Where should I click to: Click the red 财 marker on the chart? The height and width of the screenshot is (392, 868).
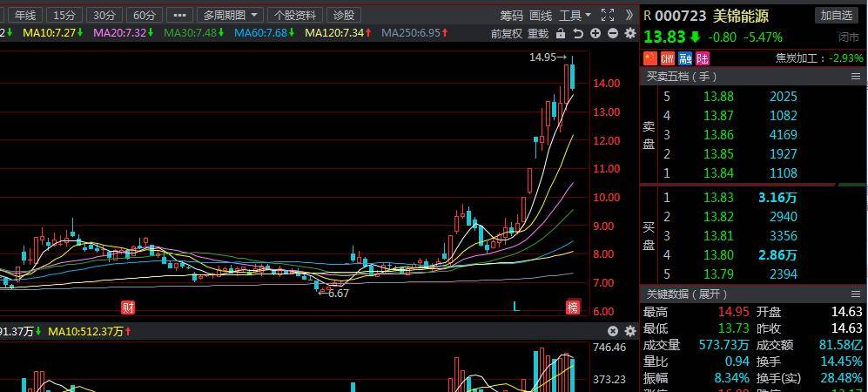tap(129, 308)
